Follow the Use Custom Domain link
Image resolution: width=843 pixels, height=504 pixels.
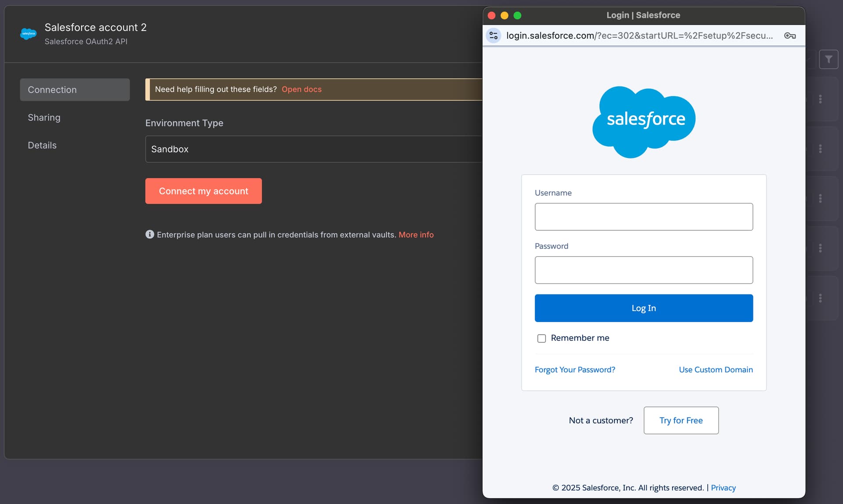(716, 369)
